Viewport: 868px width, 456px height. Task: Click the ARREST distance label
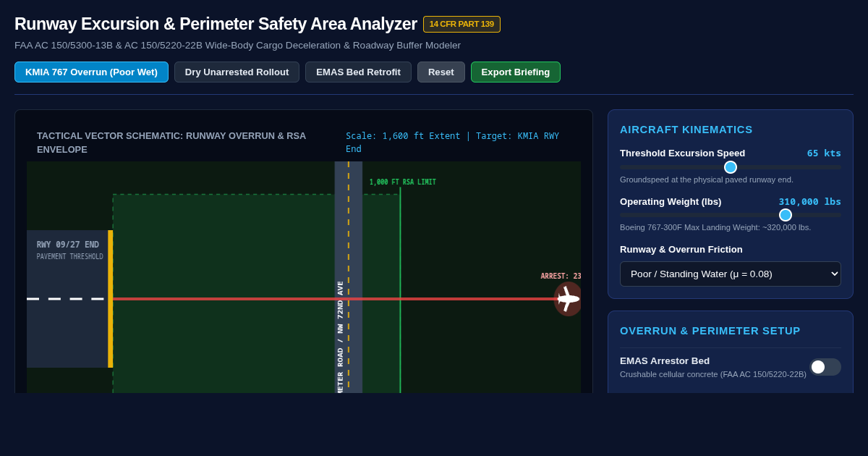point(561,276)
